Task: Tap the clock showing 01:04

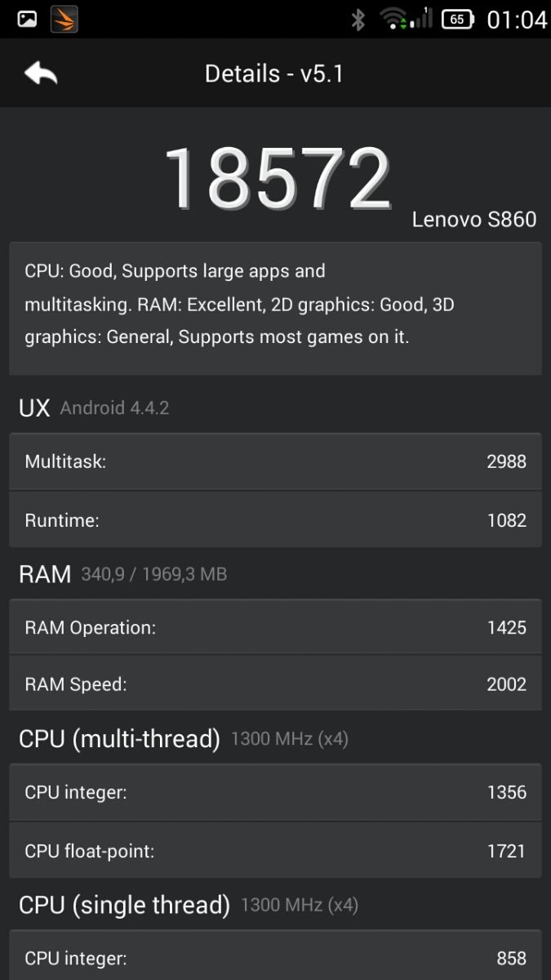Action: click(516, 19)
